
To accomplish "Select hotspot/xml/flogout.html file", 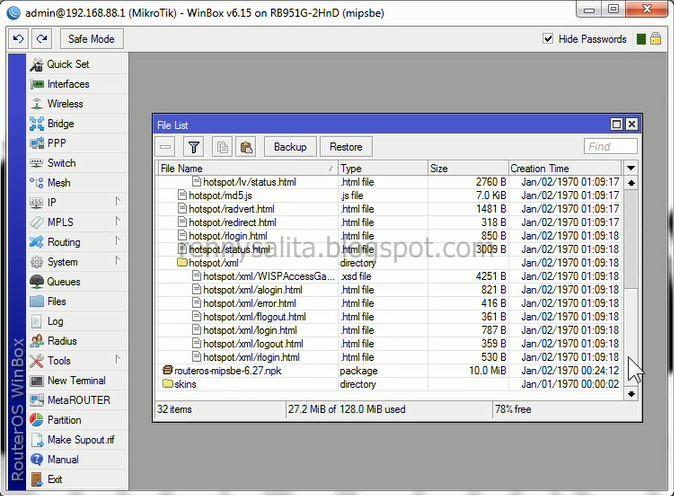I will (x=390, y=317).
